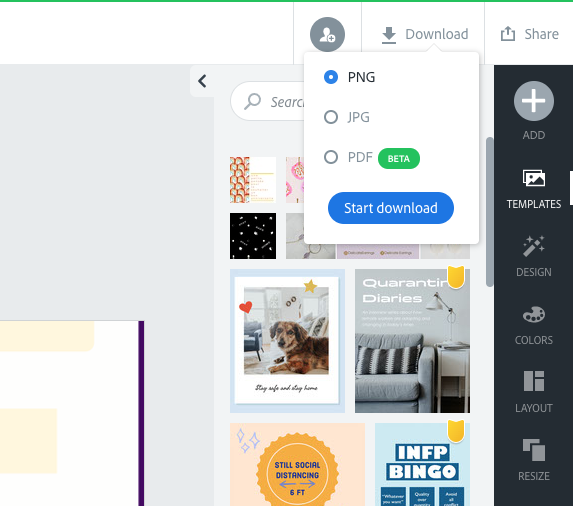The image size is (573, 506).
Task: Open the Layout tool
Action: tap(534, 381)
